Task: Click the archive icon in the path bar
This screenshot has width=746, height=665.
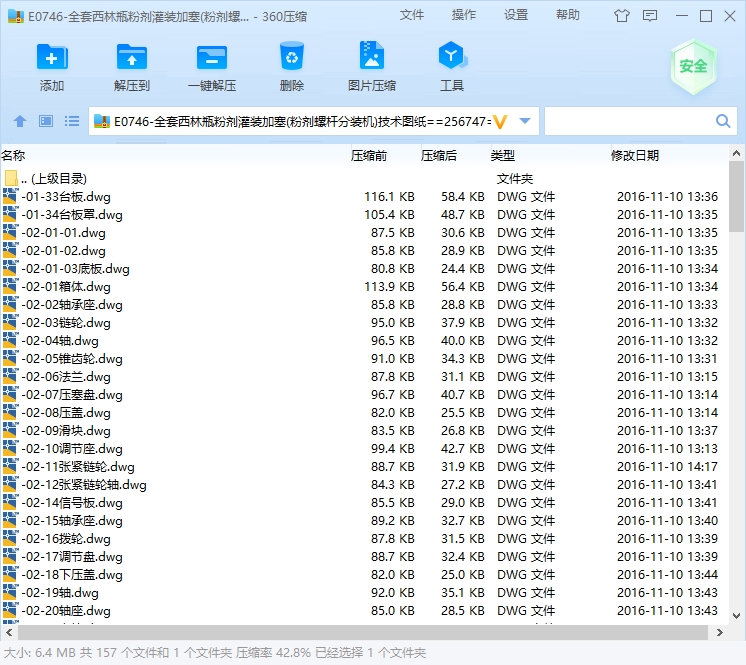Action: coord(101,121)
